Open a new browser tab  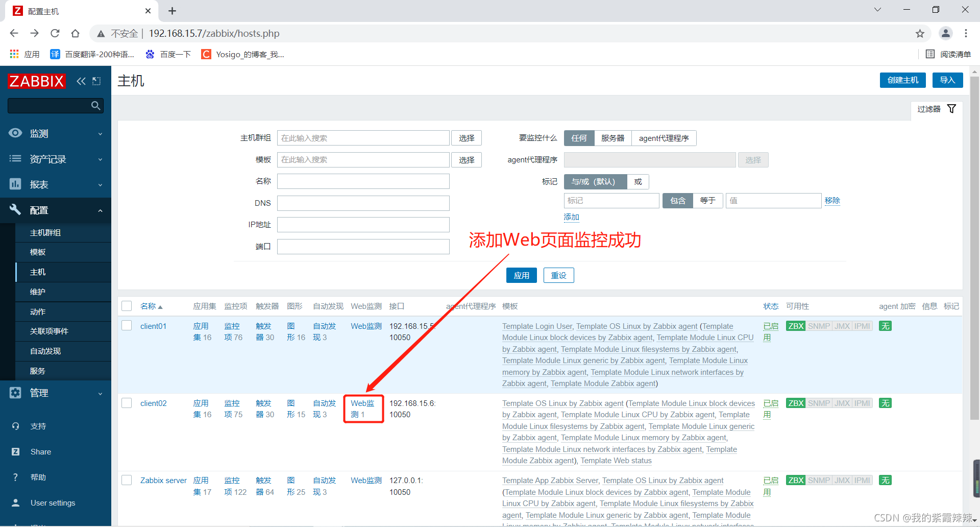coord(172,11)
